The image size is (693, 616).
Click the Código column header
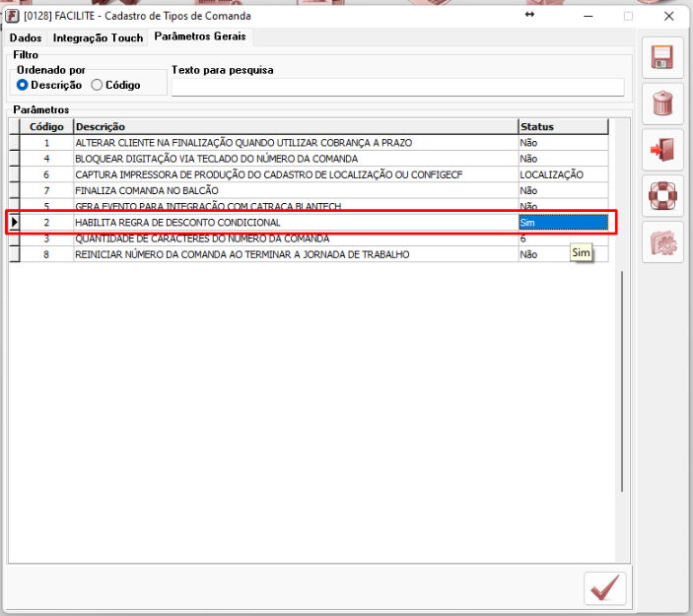[x=46, y=127]
